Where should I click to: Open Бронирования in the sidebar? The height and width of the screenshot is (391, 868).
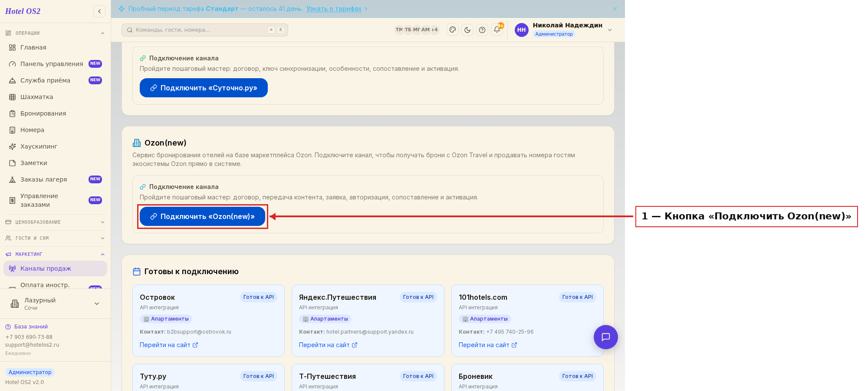pos(55,113)
